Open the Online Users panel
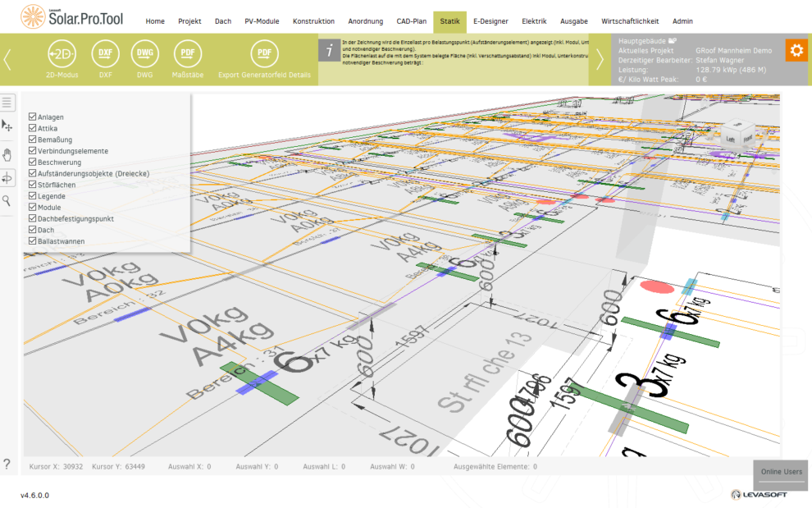812x508 pixels. click(781, 472)
